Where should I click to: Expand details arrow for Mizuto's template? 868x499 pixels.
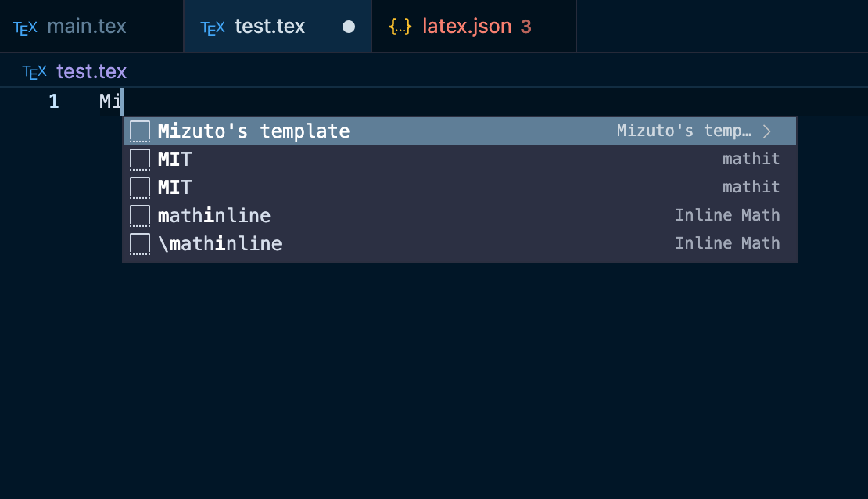pyautogui.click(x=766, y=131)
